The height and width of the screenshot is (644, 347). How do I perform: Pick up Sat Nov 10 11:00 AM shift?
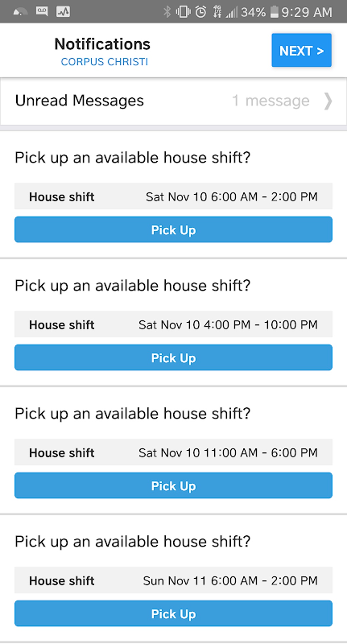[x=173, y=486]
